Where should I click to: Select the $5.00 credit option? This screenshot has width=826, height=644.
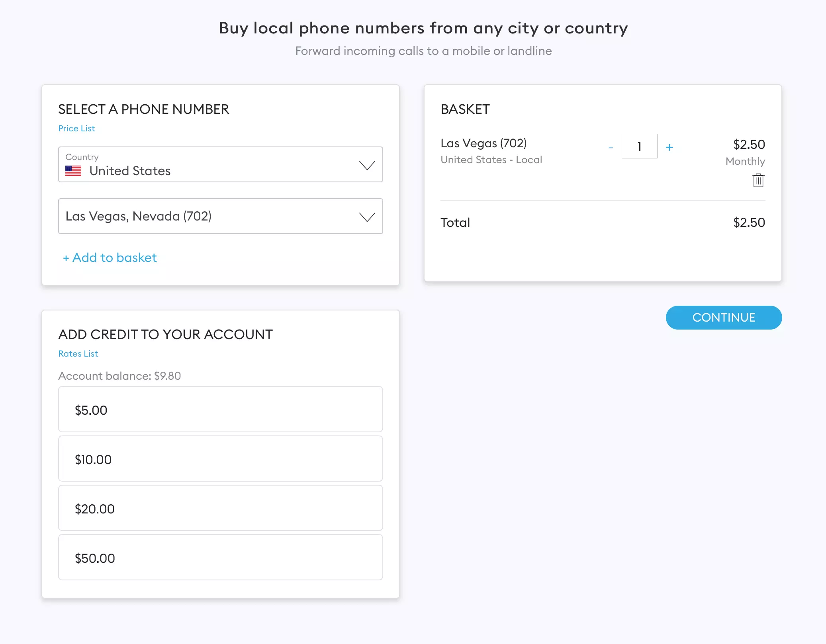(220, 410)
